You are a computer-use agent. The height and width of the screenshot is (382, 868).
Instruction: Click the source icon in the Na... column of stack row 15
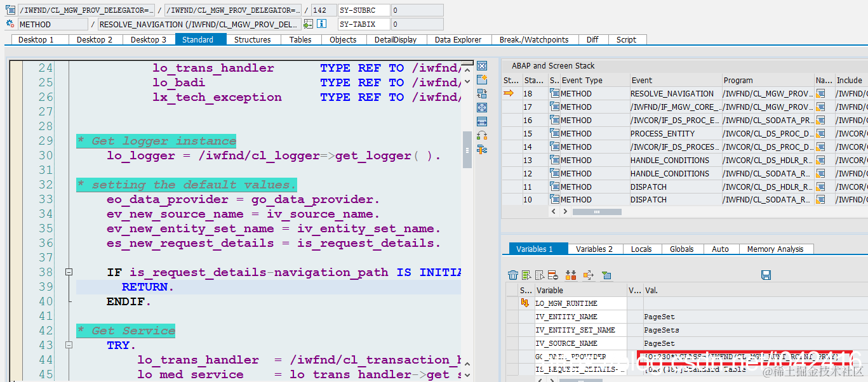point(820,133)
